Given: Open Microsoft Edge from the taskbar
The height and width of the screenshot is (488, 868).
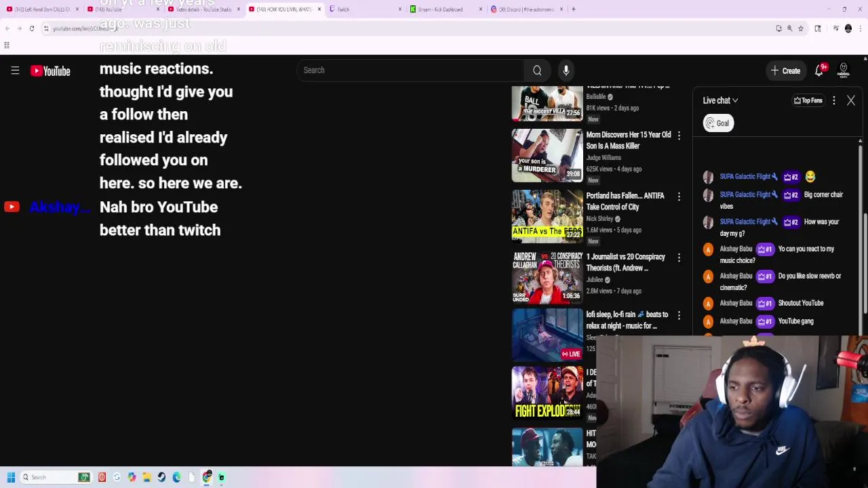Looking at the screenshot, I should 176,477.
